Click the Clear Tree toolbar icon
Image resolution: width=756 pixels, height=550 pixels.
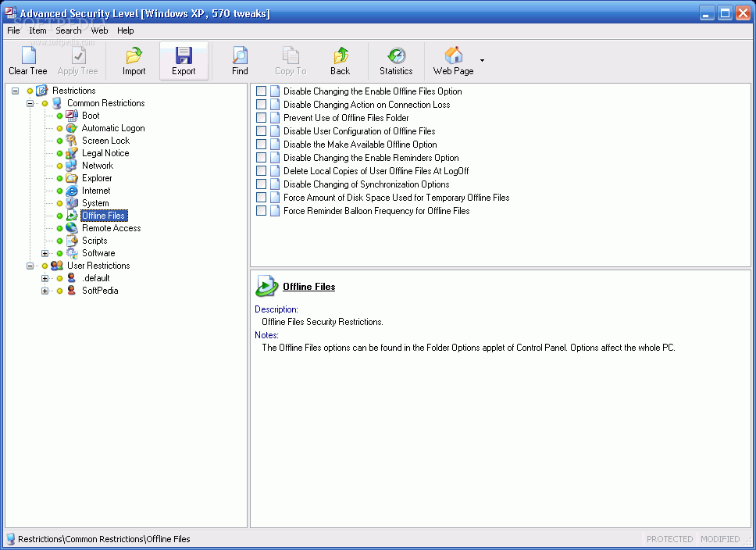(28, 55)
